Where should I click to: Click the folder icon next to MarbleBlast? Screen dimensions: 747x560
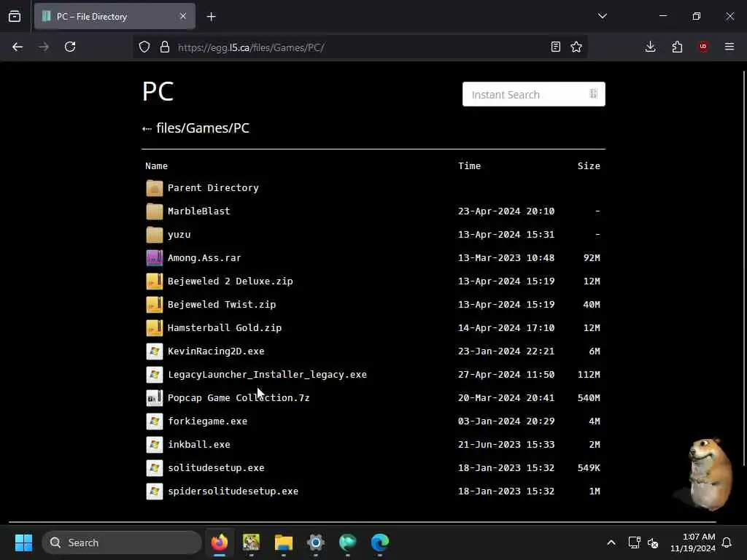tap(155, 211)
